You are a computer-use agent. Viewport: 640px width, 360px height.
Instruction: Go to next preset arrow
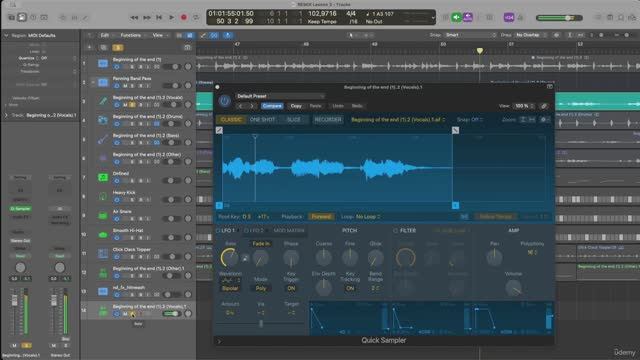[x=252, y=106]
